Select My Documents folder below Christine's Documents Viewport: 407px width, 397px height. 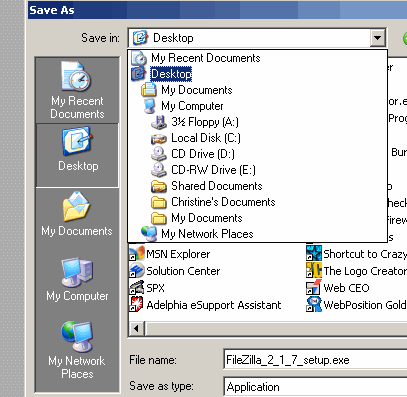tap(207, 218)
